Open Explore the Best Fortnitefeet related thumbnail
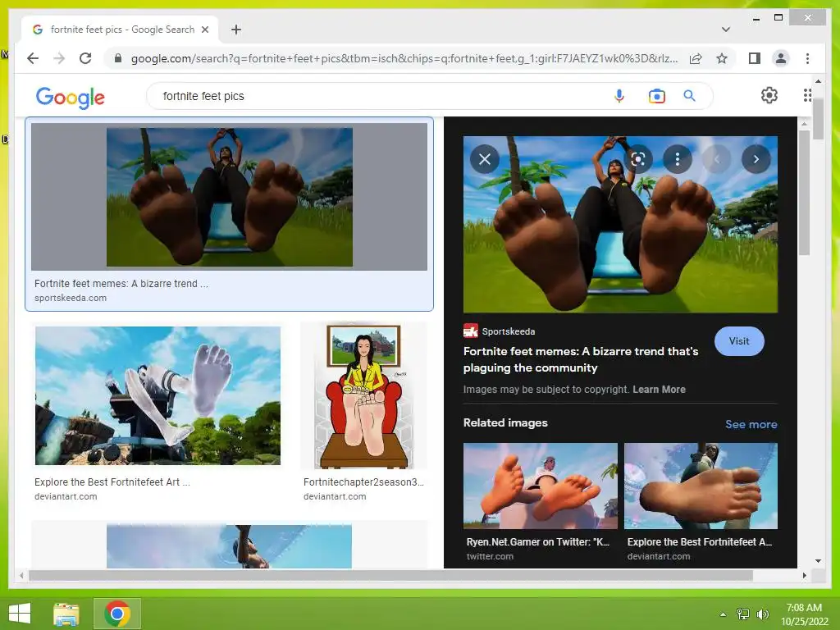The height and width of the screenshot is (630, 840). [x=701, y=486]
